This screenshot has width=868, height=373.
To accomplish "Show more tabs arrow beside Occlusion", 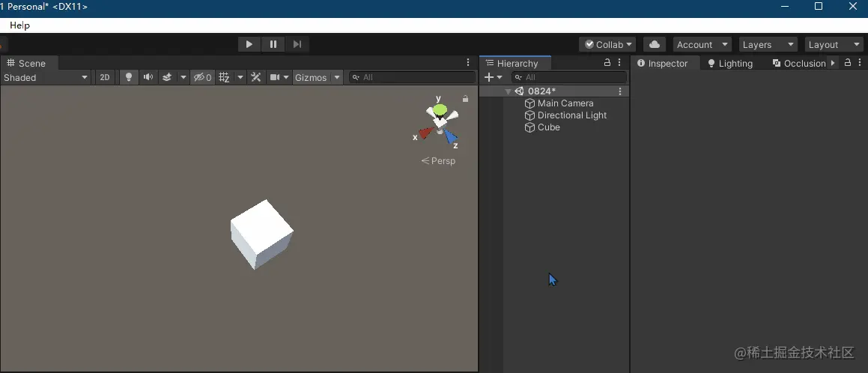I will pyautogui.click(x=833, y=63).
